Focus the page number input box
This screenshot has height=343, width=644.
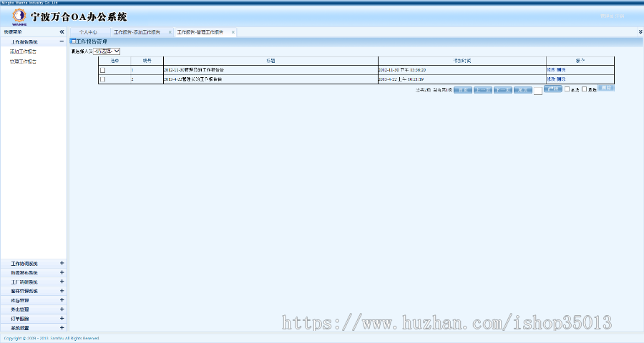coord(538,91)
